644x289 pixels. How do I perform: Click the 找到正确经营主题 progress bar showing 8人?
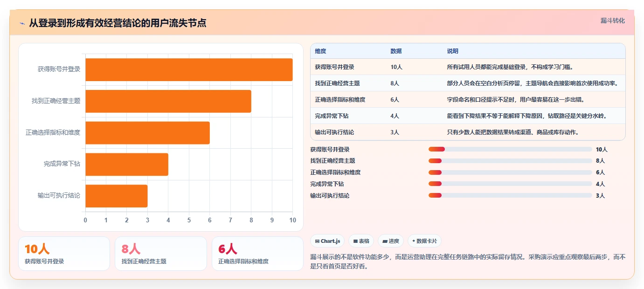tap(510, 161)
